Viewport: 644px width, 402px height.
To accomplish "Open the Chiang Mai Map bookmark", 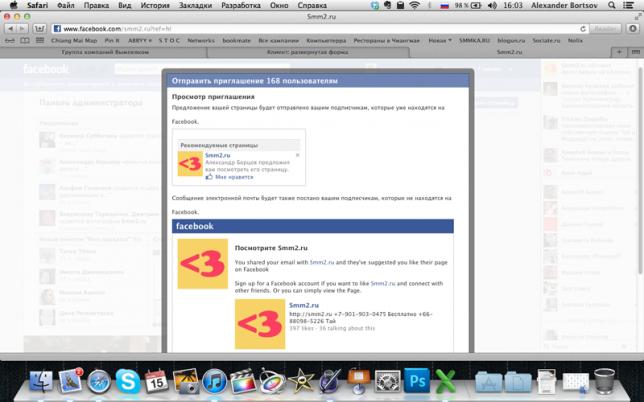I will tap(74, 41).
